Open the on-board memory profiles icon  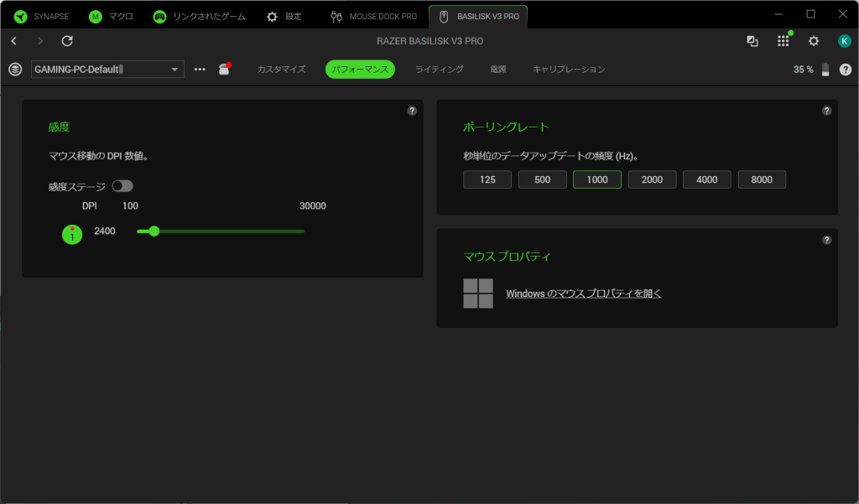225,69
